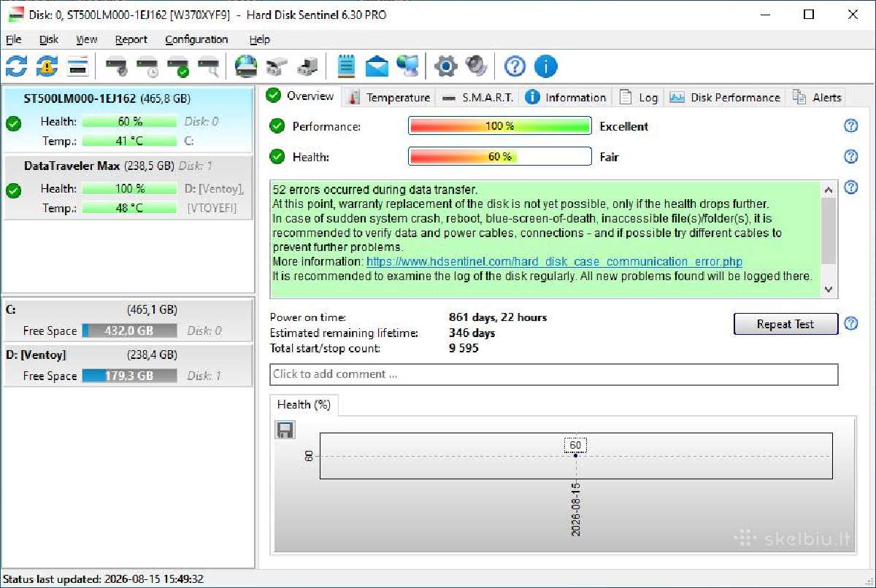
Task: Click the 'Fair' health rating text
Action: pyautogui.click(x=609, y=157)
